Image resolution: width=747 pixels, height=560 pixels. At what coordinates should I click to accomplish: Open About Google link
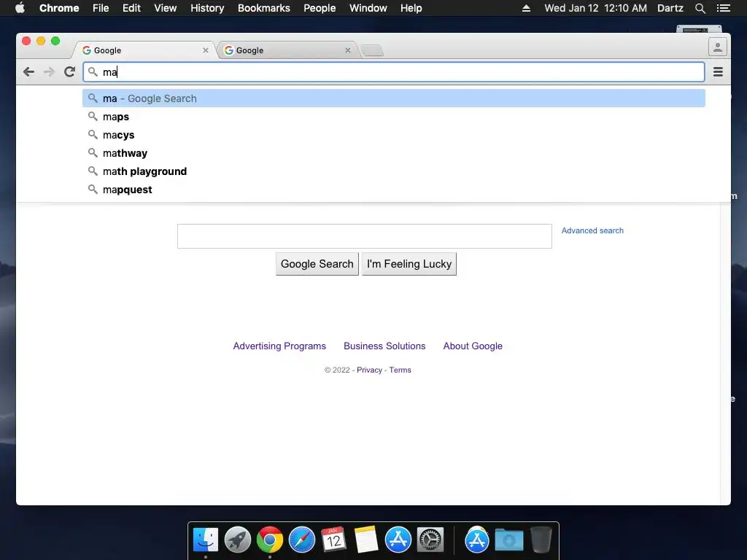473,346
